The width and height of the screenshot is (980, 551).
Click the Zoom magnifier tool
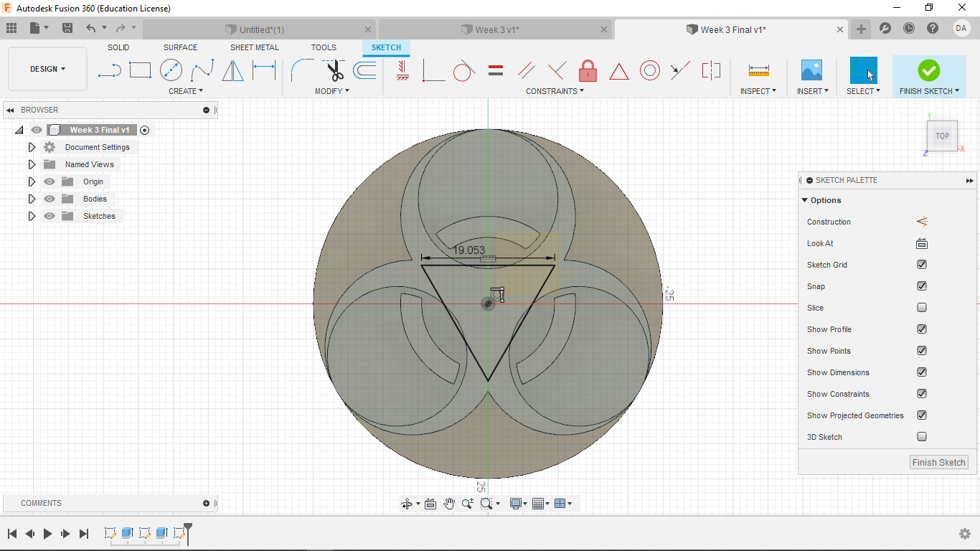(468, 504)
